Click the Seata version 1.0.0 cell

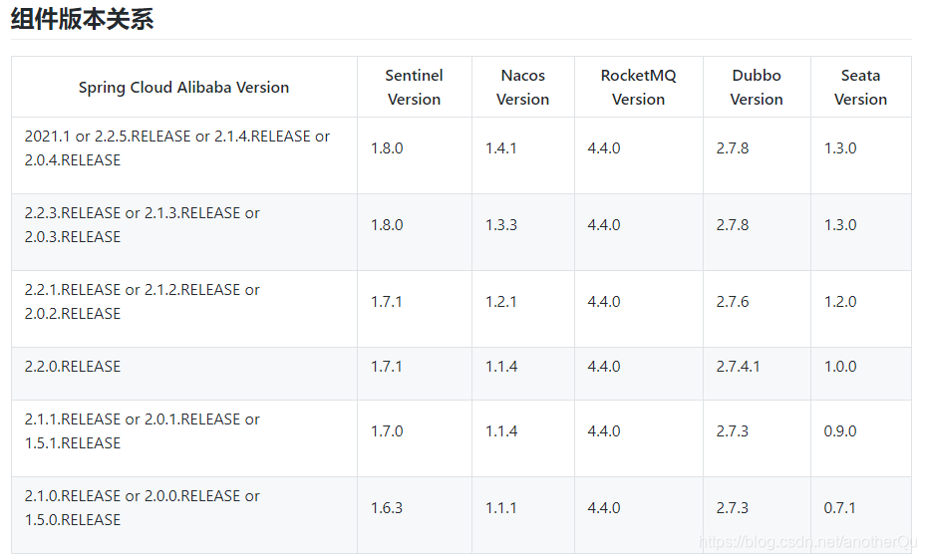860,374
